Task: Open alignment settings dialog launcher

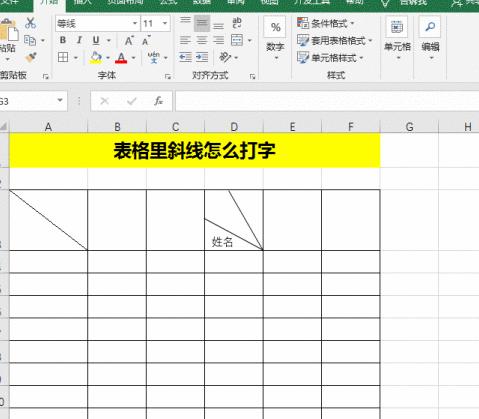Action: pyautogui.click(x=252, y=77)
